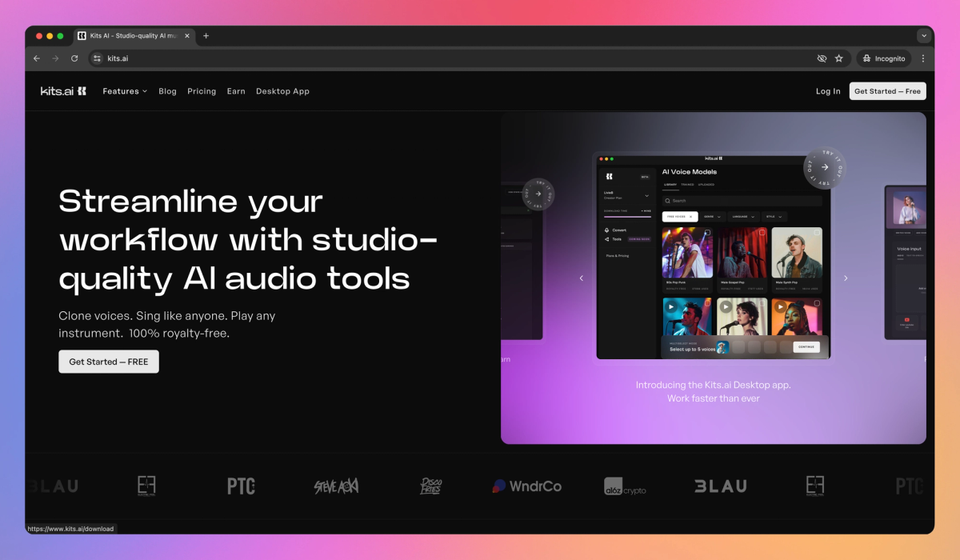Open the Desktop App page

(282, 91)
